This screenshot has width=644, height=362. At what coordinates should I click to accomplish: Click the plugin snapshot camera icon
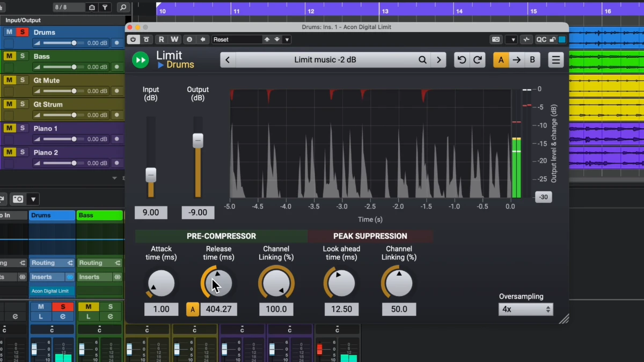point(496,40)
